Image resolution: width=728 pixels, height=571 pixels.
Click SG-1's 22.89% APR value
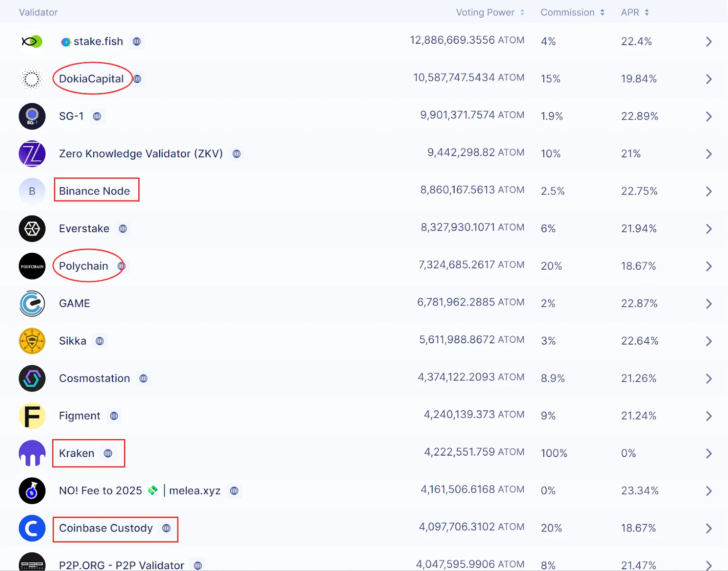(640, 116)
